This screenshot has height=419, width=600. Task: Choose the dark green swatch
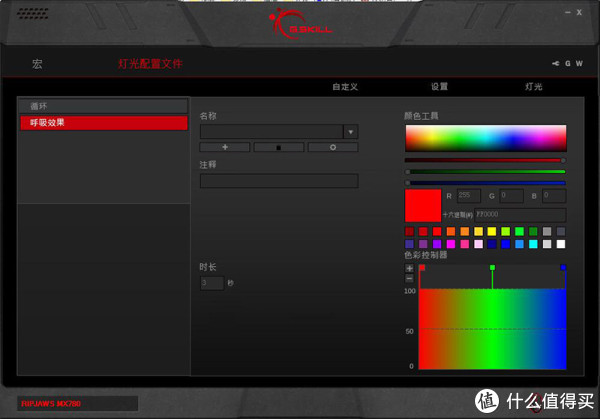533,231
